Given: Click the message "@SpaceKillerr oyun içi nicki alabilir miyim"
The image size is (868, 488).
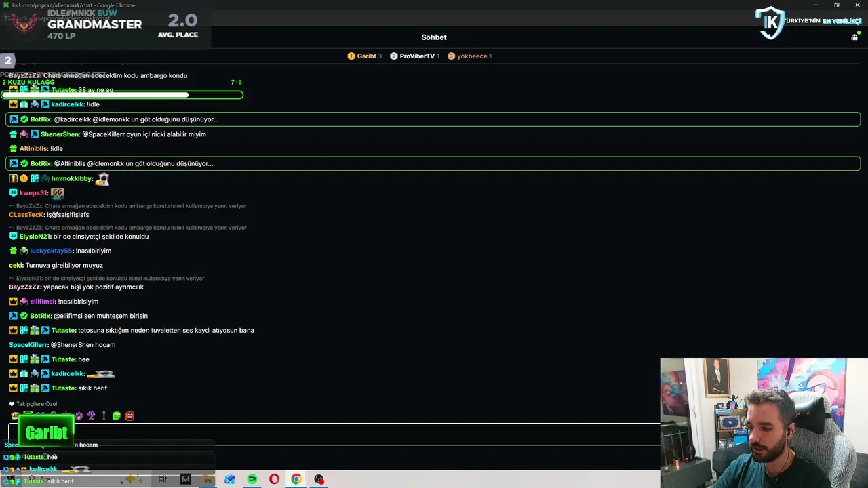Looking at the screenshot, I should click(x=144, y=134).
